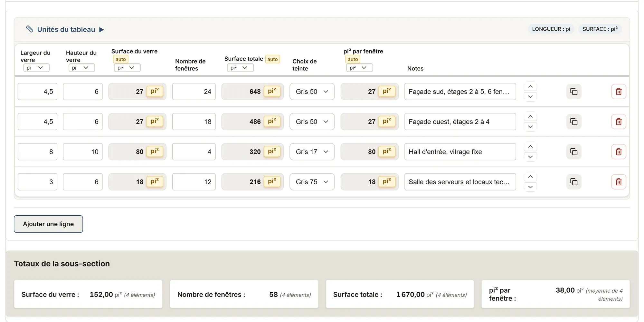Duplicate the Façade sud row
This screenshot has height=322, width=644.
[x=573, y=92]
